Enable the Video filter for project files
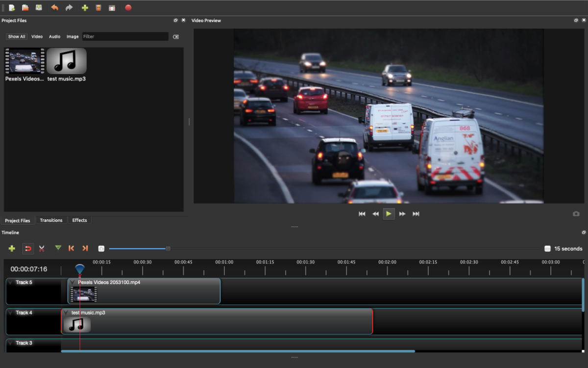588x368 pixels. (x=37, y=37)
